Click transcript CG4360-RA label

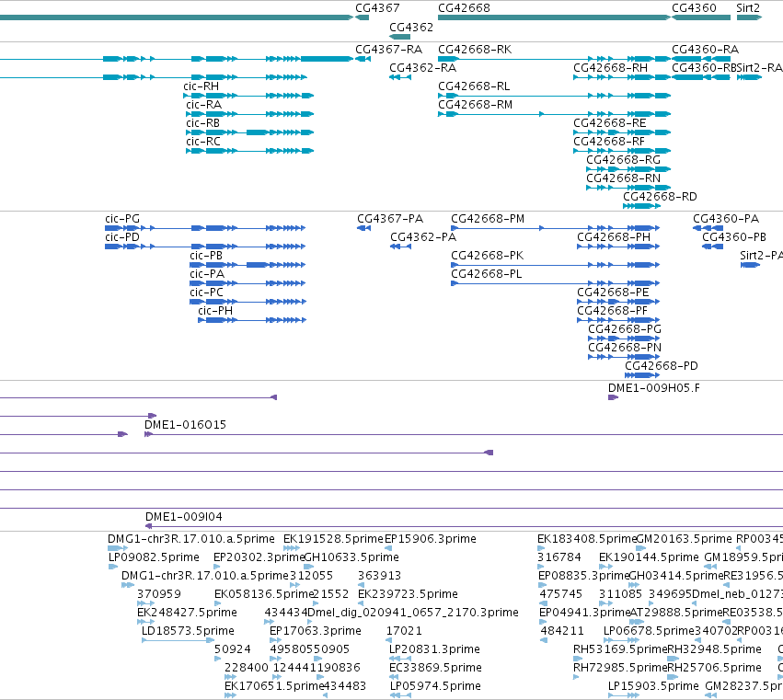tap(705, 50)
